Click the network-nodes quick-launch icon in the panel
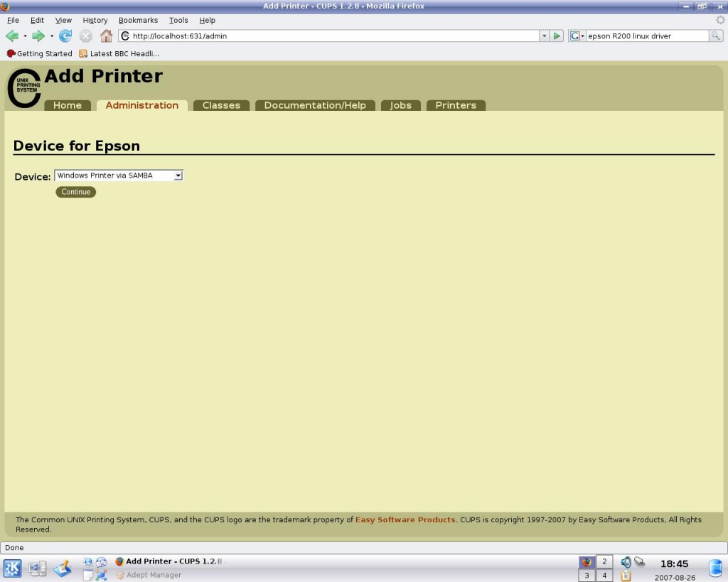The width and height of the screenshot is (728, 582). [101, 576]
